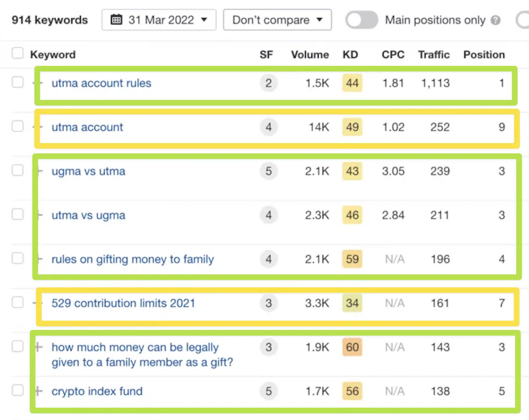Image resolution: width=529 pixels, height=420 pixels.
Task: Click the help icon next to Main positions only
Action: [495, 20]
